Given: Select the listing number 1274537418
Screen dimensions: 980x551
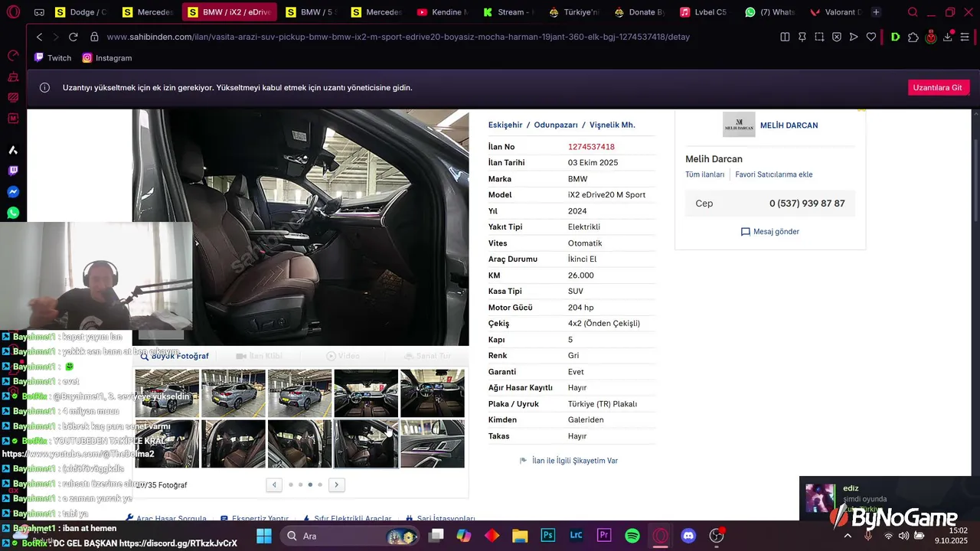Looking at the screenshot, I should [591, 147].
